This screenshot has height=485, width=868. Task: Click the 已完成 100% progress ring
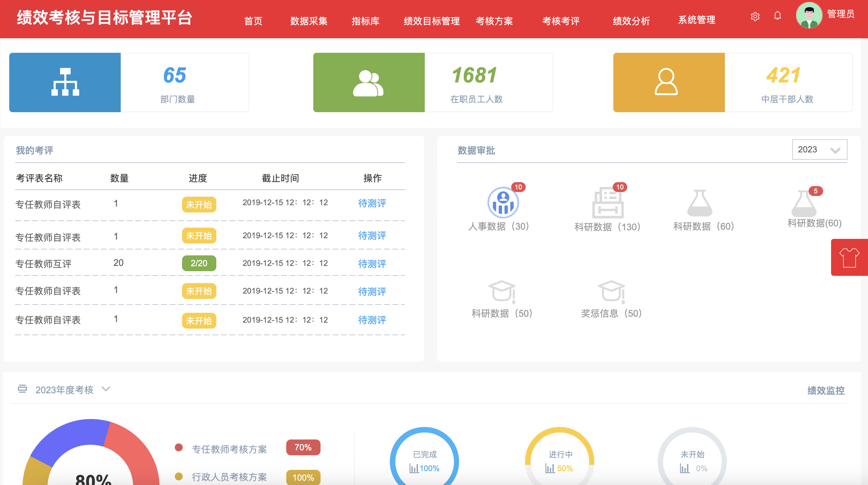424,461
